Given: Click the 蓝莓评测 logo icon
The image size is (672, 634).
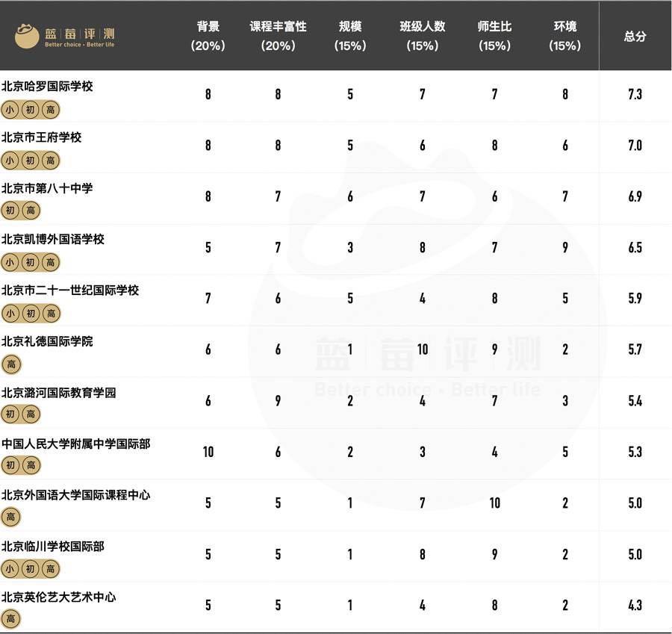Looking at the screenshot, I should click(x=27, y=36).
